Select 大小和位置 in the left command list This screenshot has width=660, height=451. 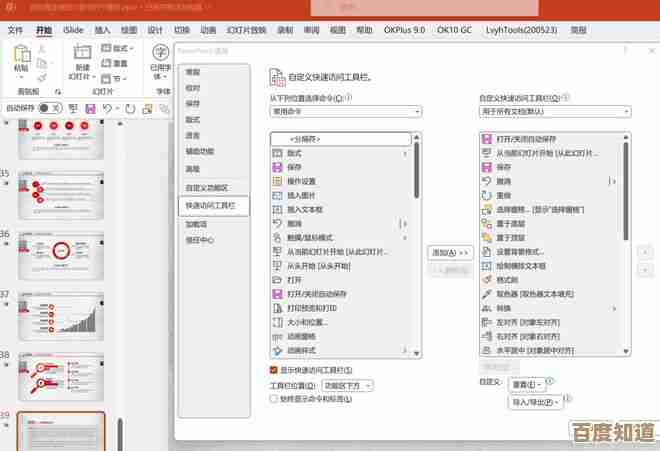point(341,323)
